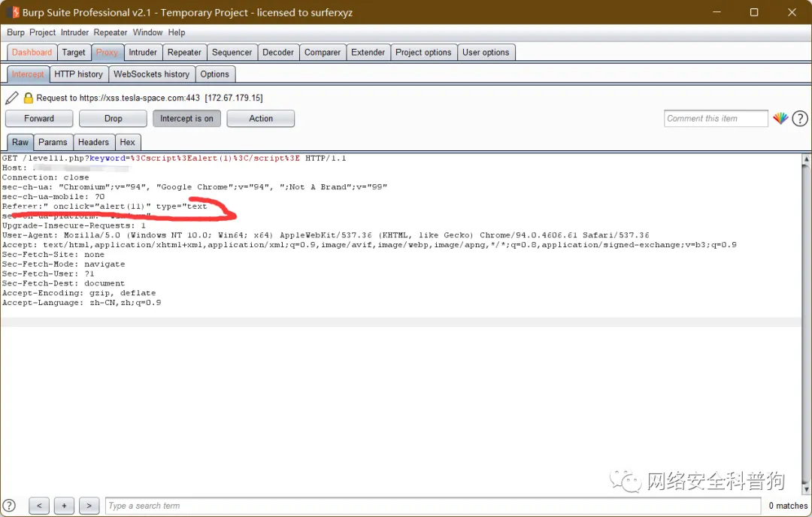Click the Accept-Language header line
The image size is (812, 517).
(x=82, y=303)
